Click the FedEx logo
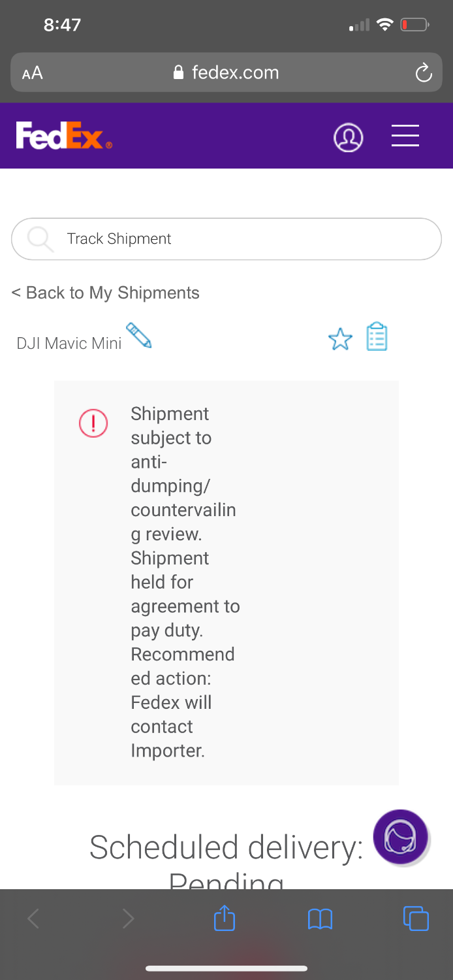The height and width of the screenshot is (980, 453). tap(63, 136)
